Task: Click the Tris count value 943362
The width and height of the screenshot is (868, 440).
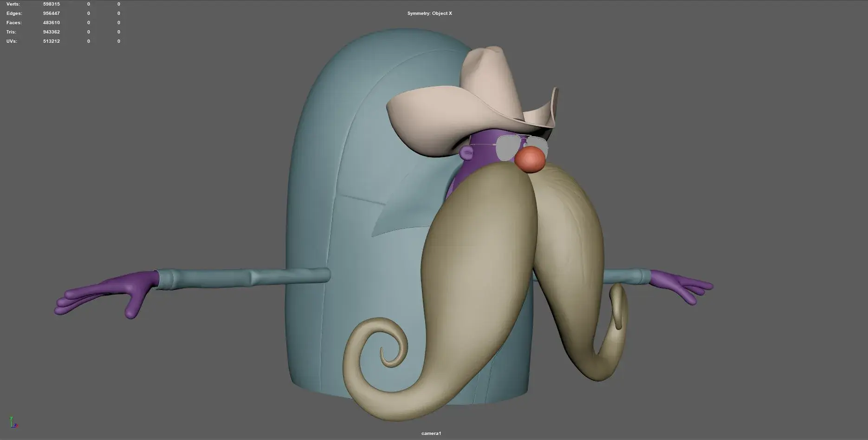Action: [x=51, y=32]
